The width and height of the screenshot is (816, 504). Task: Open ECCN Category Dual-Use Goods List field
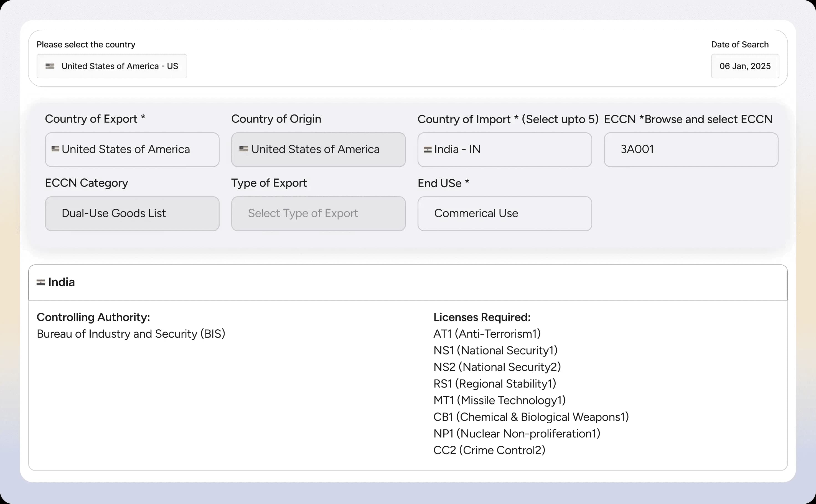pyautogui.click(x=132, y=213)
